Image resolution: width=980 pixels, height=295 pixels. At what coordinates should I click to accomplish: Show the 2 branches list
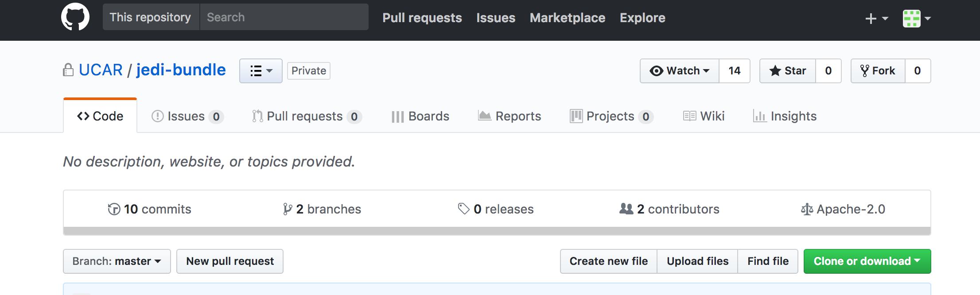pos(322,209)
